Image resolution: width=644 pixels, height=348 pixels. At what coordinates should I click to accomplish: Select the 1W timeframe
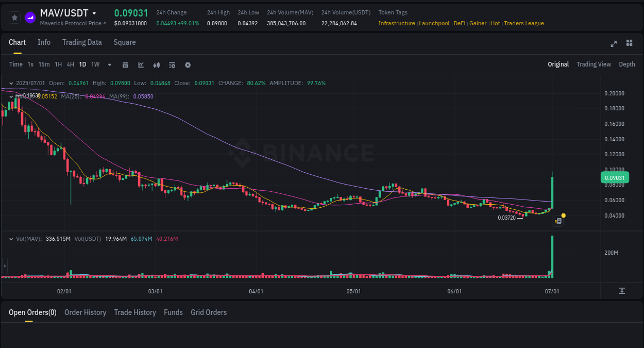tap(95, 64)
